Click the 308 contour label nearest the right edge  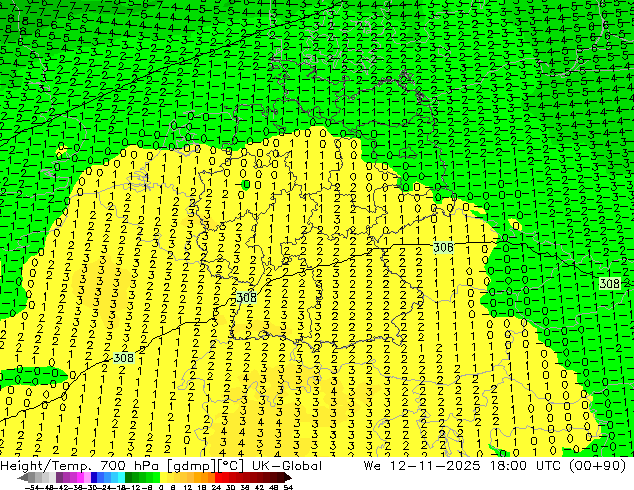tap(609, 283)
